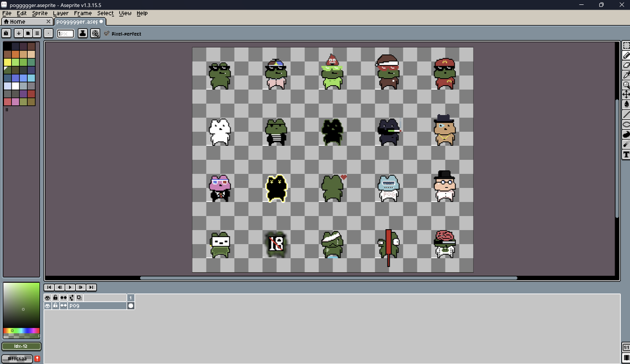This screenshot has width=630, height=364.
Task: Select the pog layer name
Action: [x=97, y=305]
